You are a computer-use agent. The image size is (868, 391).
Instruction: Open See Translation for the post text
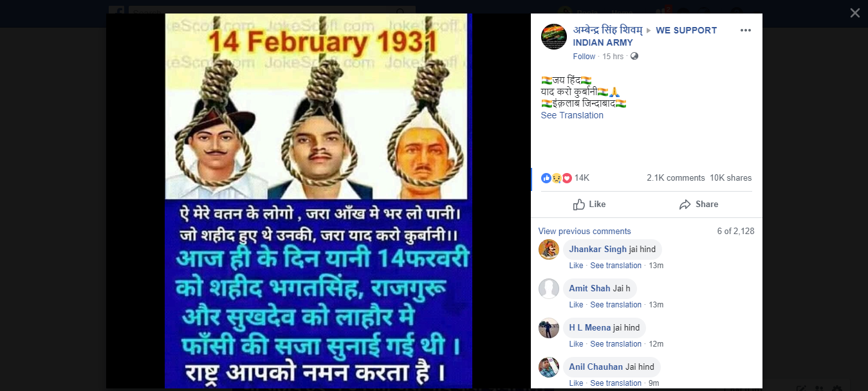click(x=572, y=116)
